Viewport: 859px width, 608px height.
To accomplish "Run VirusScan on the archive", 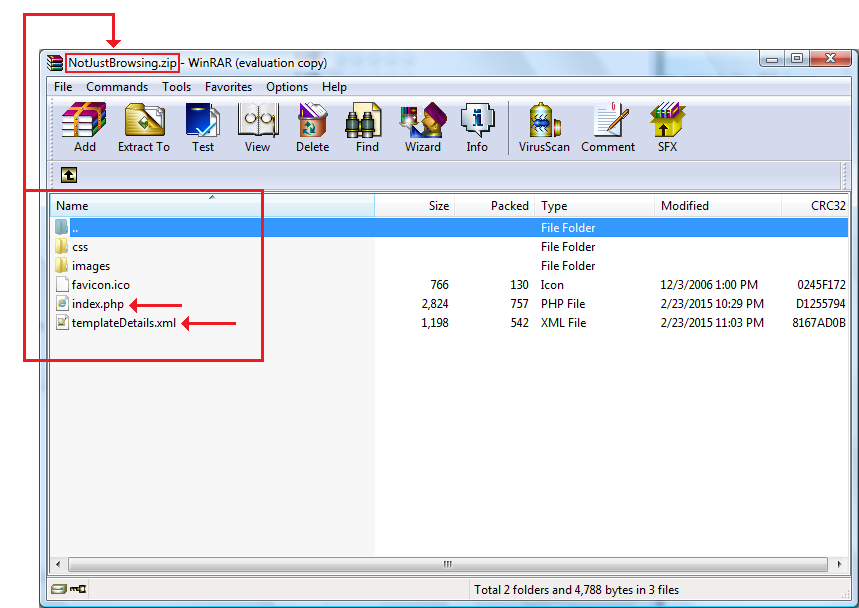I will point(544,127).
